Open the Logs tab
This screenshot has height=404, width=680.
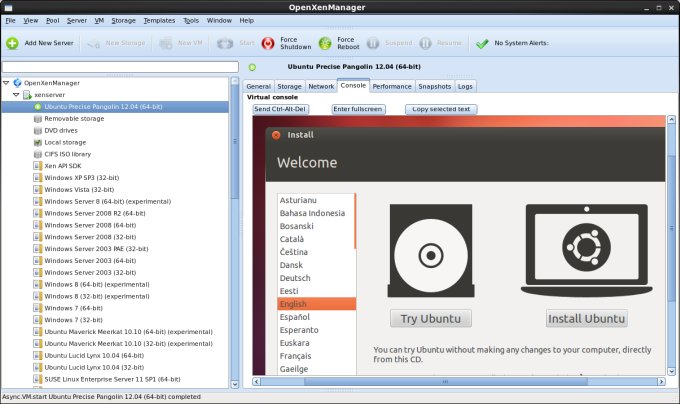pyautogui.click(x=465, y=86)
